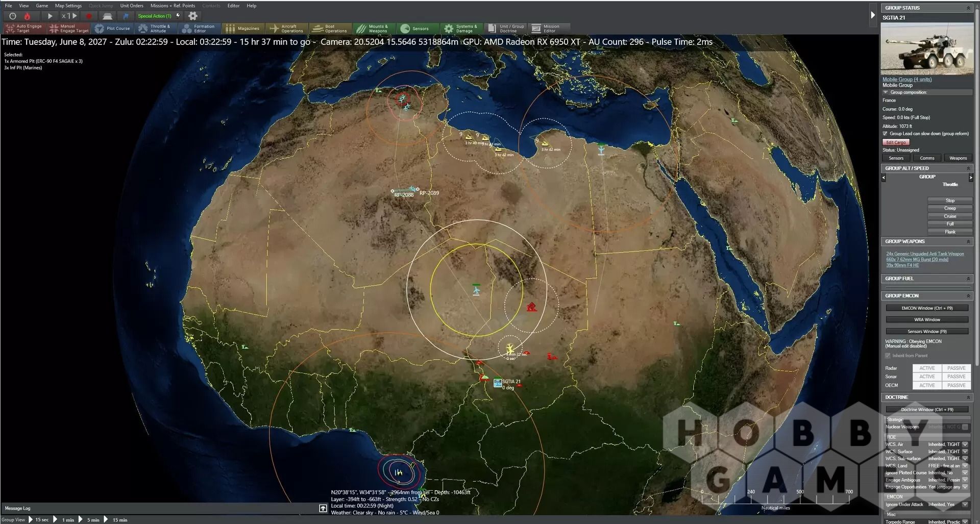Open EMCON Window (Ctrl + F9)
The width and height of the screenshot is (980, 524).
pyautogui.click(x=927, y=308)
